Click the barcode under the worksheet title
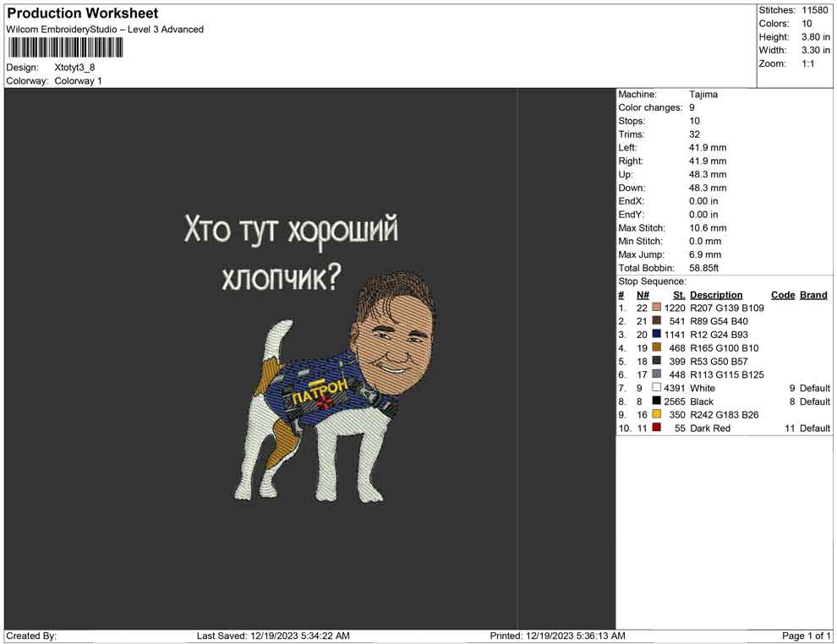Image resolution: width=837 pixels, height=644 pixels. tap(64, 48)
